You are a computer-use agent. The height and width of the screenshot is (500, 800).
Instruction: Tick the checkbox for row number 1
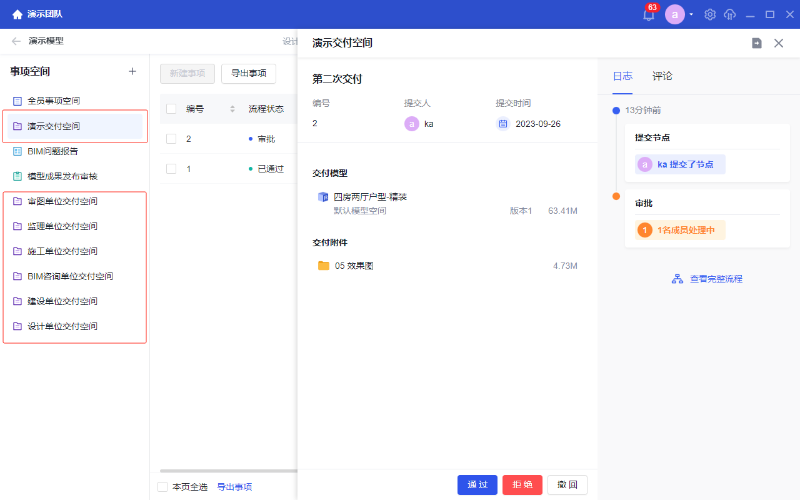[171, 169]
